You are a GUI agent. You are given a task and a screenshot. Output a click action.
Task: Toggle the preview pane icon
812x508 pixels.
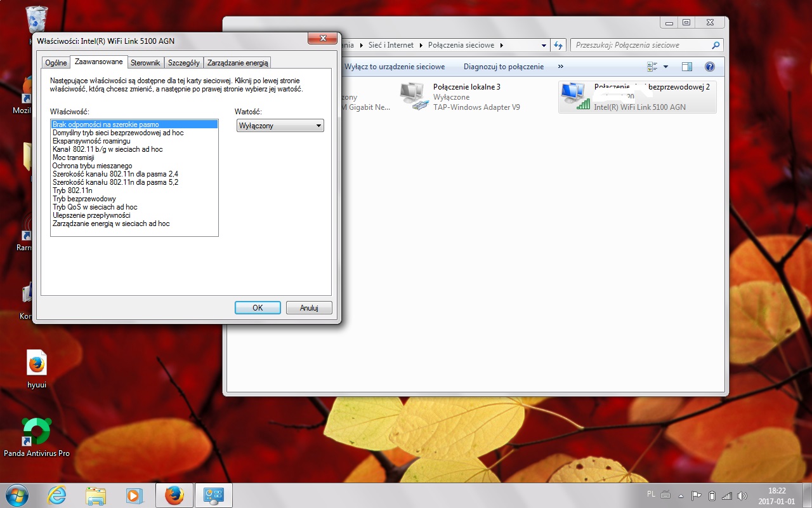point(686,67)
